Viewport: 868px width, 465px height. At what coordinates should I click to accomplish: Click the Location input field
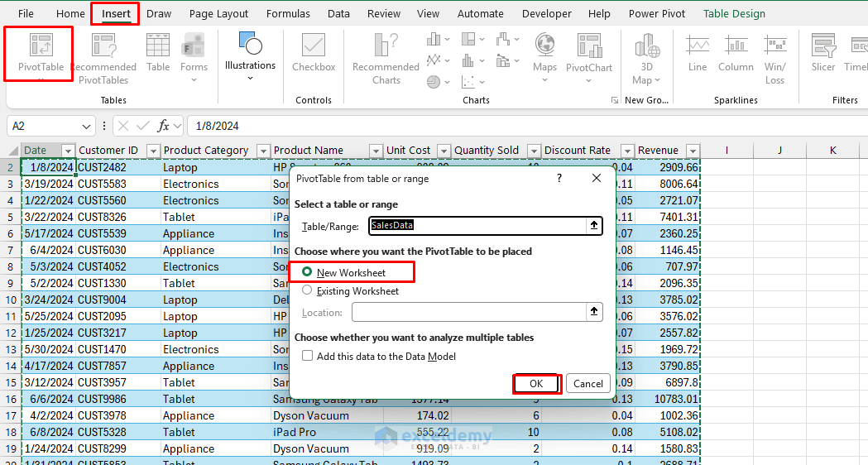coord(469,312)
